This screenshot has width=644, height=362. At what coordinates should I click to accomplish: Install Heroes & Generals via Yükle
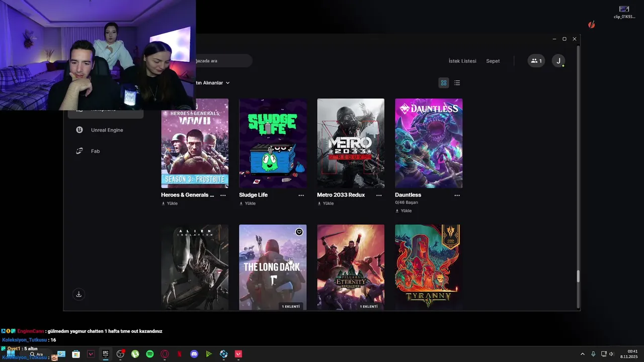pyautogui.click(x=170, y=204)
